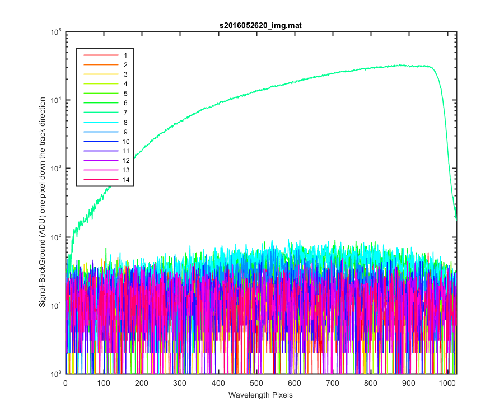Click y-axis tick label 10^4

[56, 100]
